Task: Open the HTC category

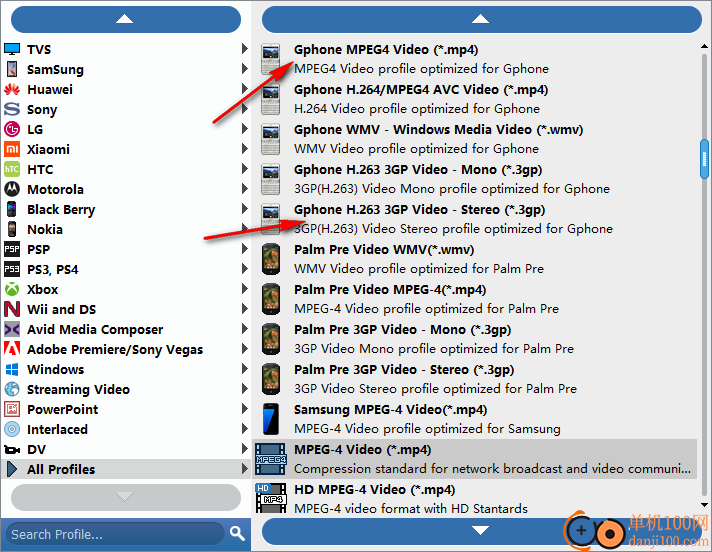Action: (126, 169)
